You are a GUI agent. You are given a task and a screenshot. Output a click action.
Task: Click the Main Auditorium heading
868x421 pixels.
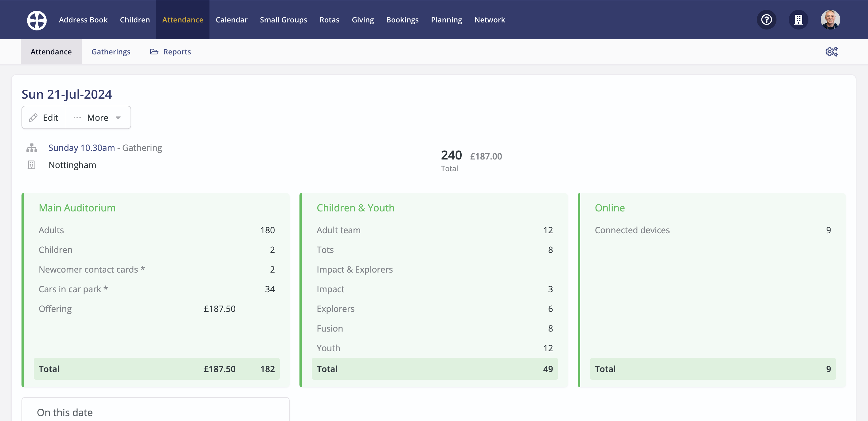(77, 208)
